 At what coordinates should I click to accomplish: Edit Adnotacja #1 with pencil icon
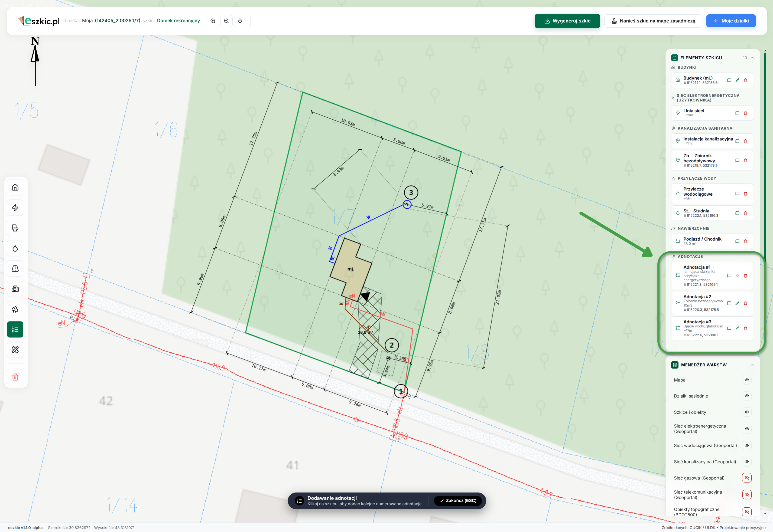click(737, 276)
